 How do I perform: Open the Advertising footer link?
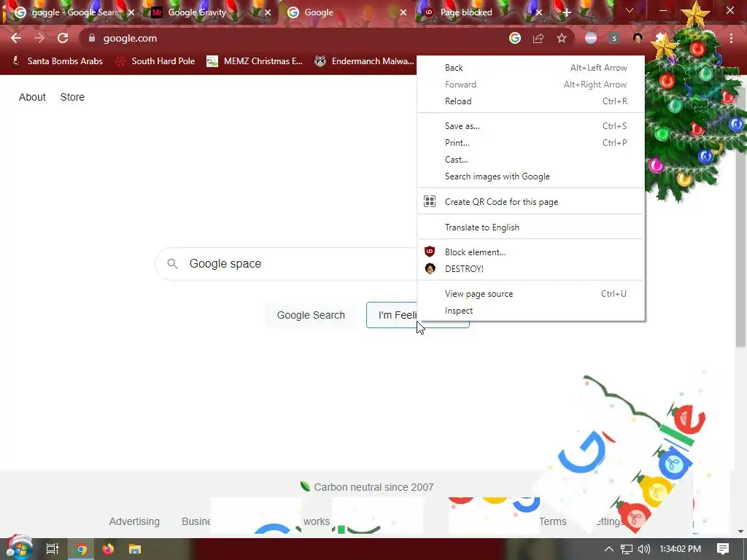coord(134,521)
